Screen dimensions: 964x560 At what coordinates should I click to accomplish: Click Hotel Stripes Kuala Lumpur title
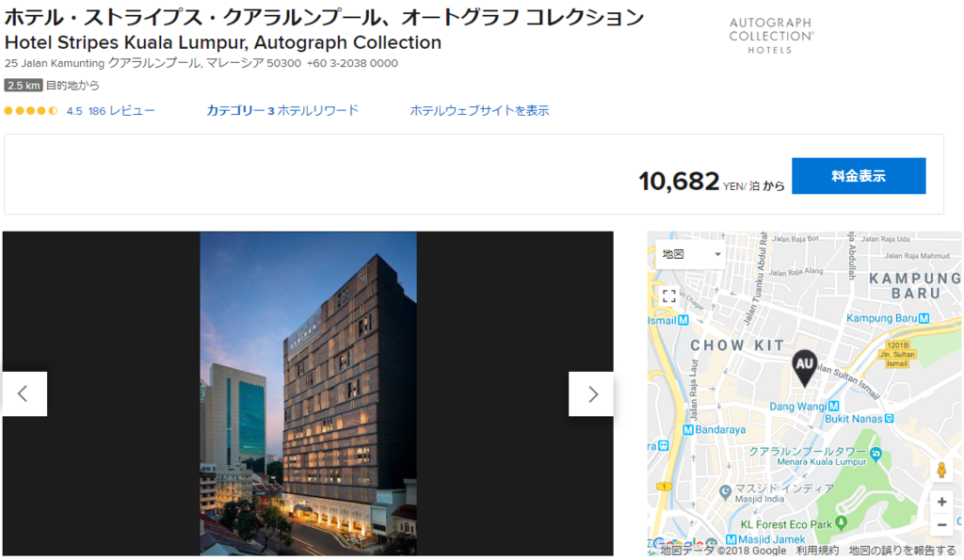click(x=222, y=42)
